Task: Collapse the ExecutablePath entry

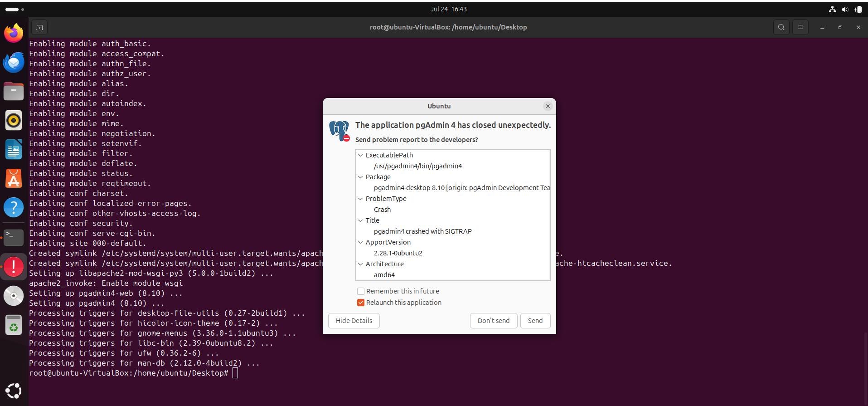Action: [x=360, y=155]
